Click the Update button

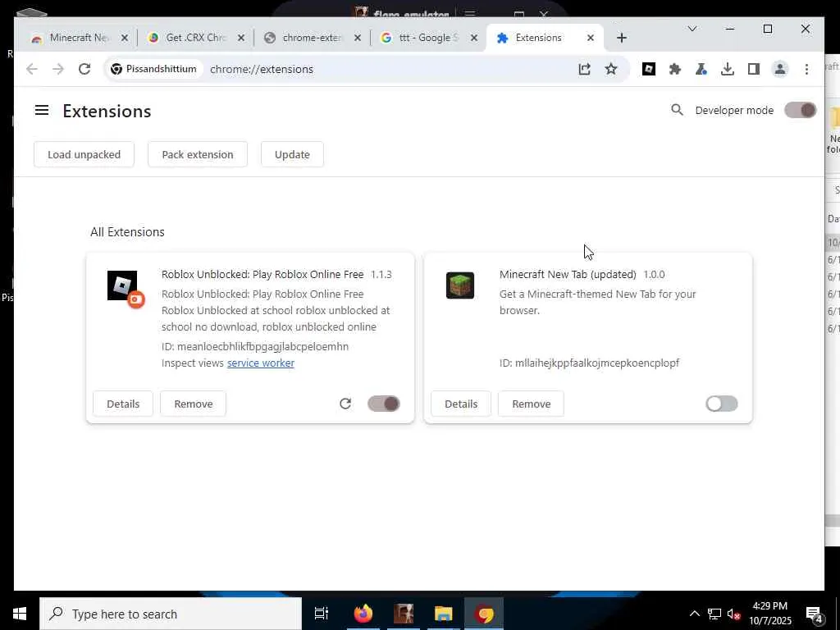pyautogui.click(x=292, y=154)
